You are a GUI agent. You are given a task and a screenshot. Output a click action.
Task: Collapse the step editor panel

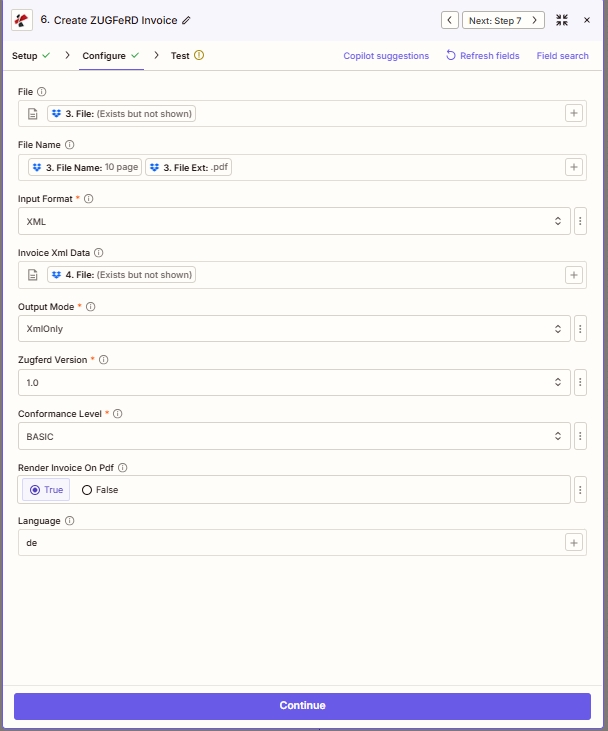coord(562,20)
